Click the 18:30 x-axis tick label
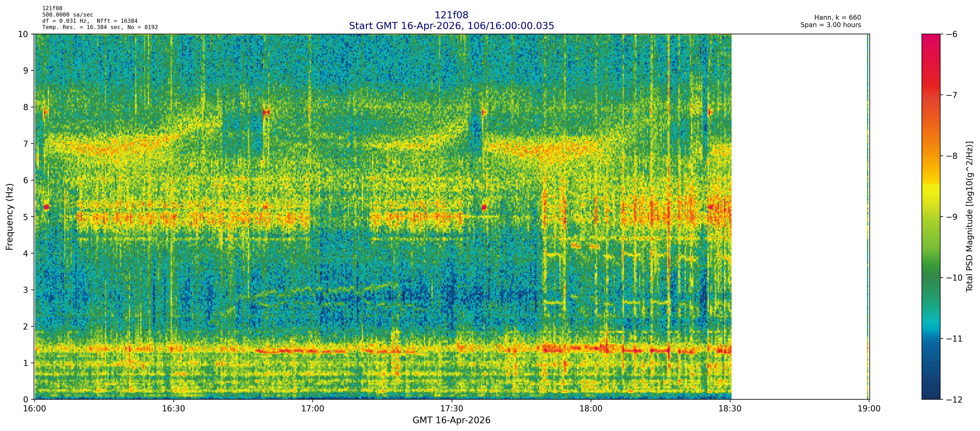 [730, 409]
